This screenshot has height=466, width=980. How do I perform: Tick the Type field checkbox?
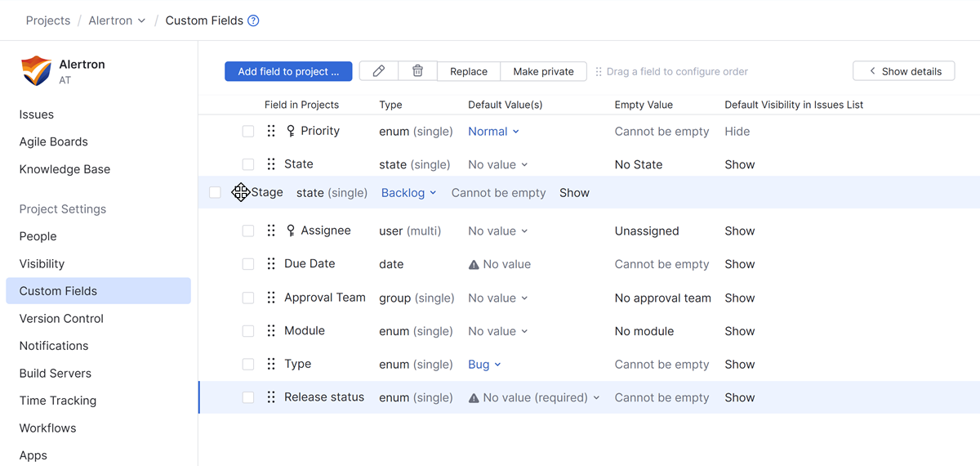(x=248, y=365)
